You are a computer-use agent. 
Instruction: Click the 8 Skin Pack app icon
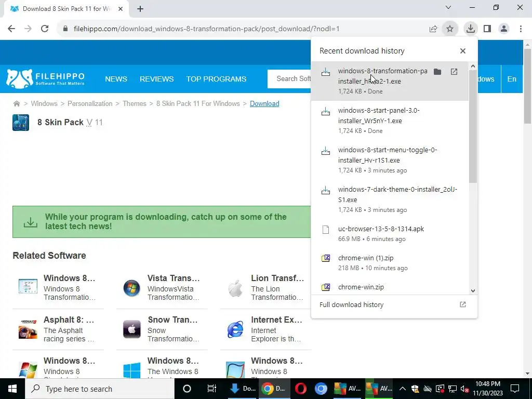point(21,123)
